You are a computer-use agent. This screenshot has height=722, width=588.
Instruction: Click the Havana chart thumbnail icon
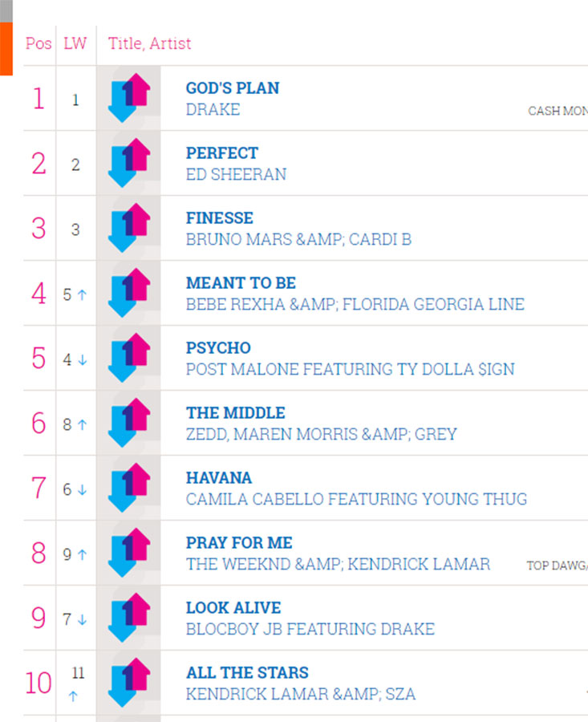[x=129, y=487]
